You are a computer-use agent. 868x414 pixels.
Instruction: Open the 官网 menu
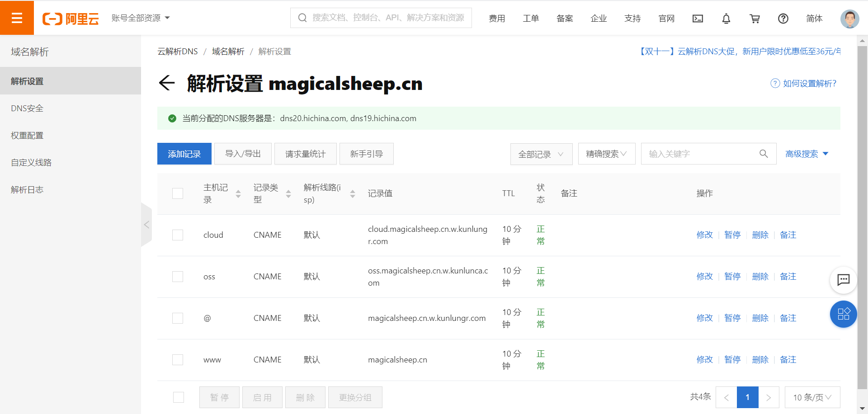666,19
